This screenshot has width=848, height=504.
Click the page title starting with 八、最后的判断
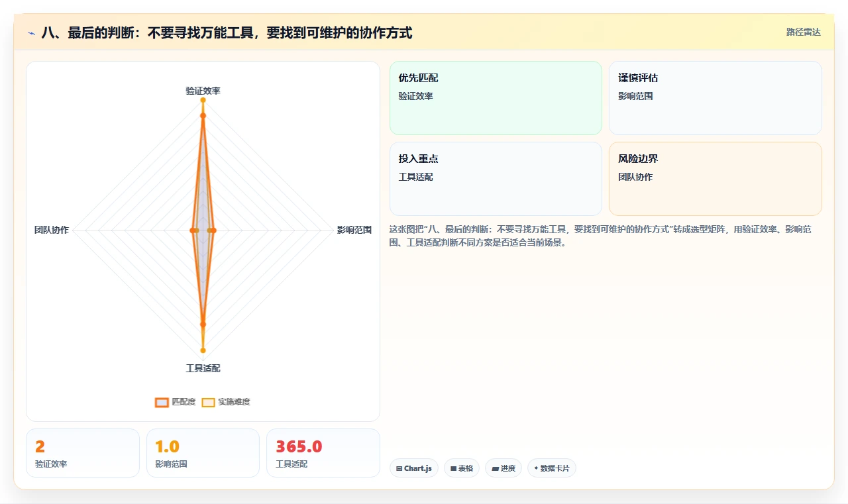pyautogui.click(x=227, y=32)
